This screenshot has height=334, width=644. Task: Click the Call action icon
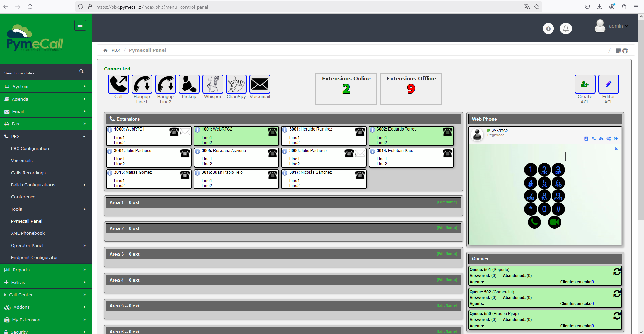(118, 84)
